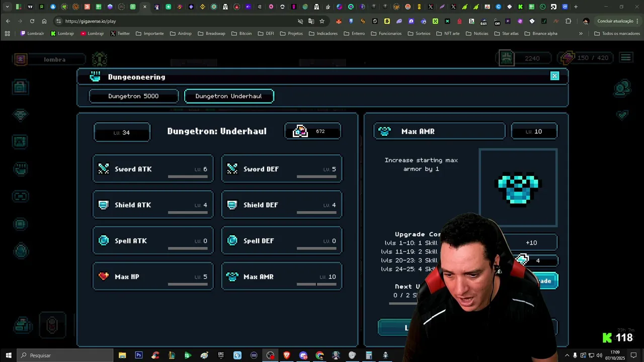Click the Sword ATK crossed swords icon
Screen dimensions: 644x362
click(x=104, y=169)
